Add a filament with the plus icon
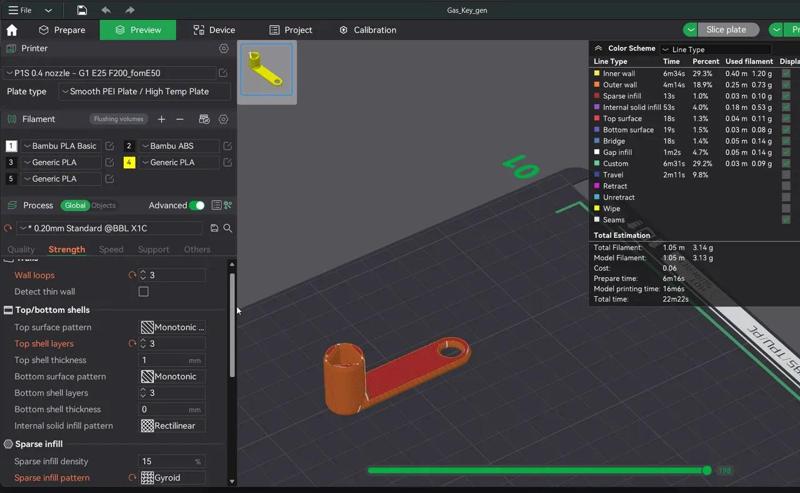 point(162,119)
